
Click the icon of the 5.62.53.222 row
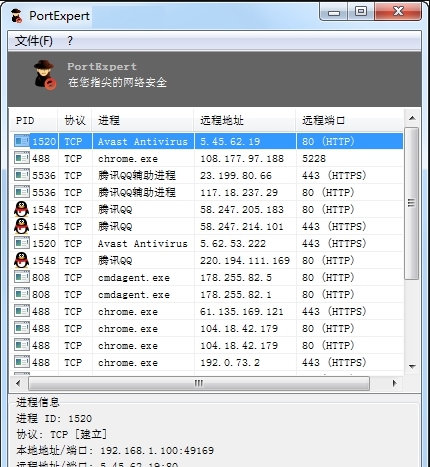[22, 243]
